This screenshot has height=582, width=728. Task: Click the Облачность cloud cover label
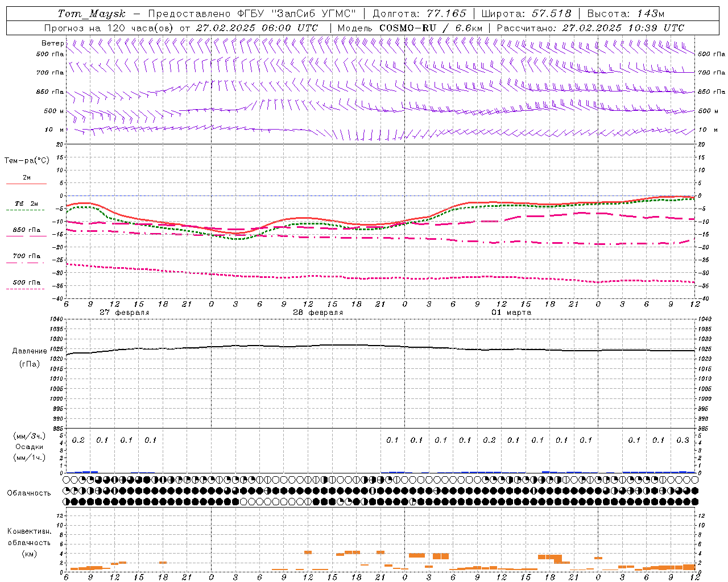point(28,493)
